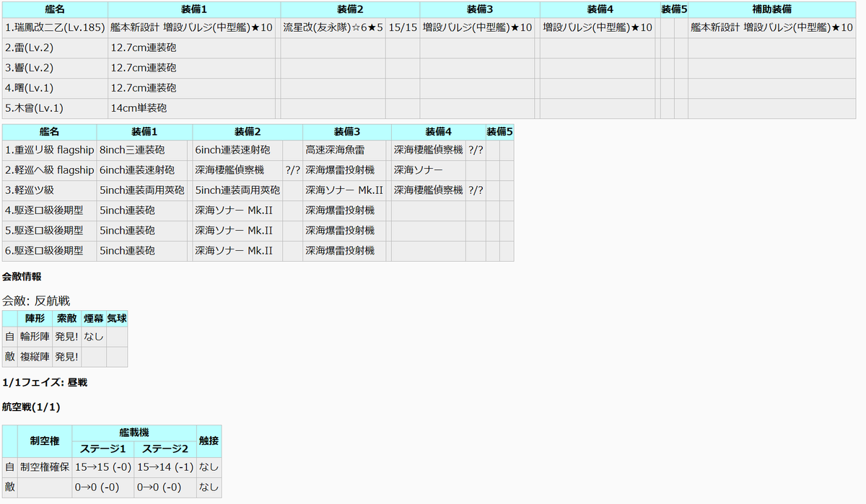The width and height of the screenshot is (866, 504).
Task: Select 深海ソナー Mk.II in the 軽巡ツ級 row
Action: pyautogui.click(x=344, y=191)
